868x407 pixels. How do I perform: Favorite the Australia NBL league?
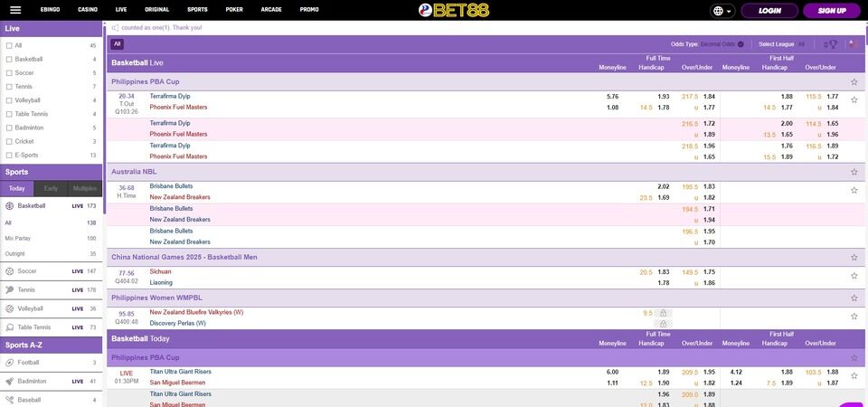[x=854, y=172]
